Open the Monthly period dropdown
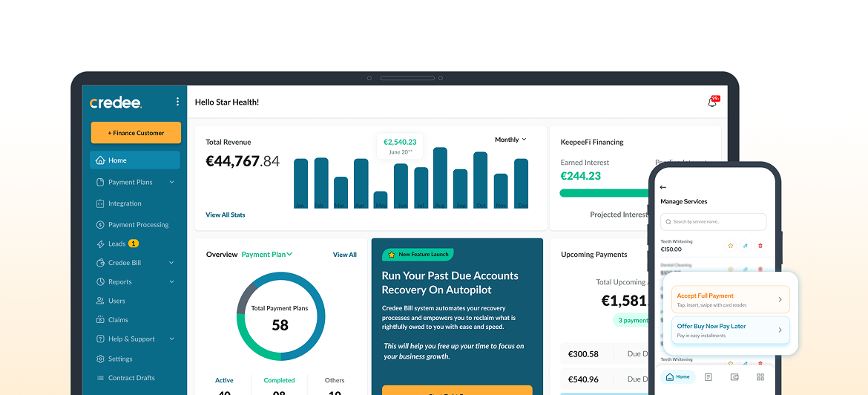 pos(510,140)
